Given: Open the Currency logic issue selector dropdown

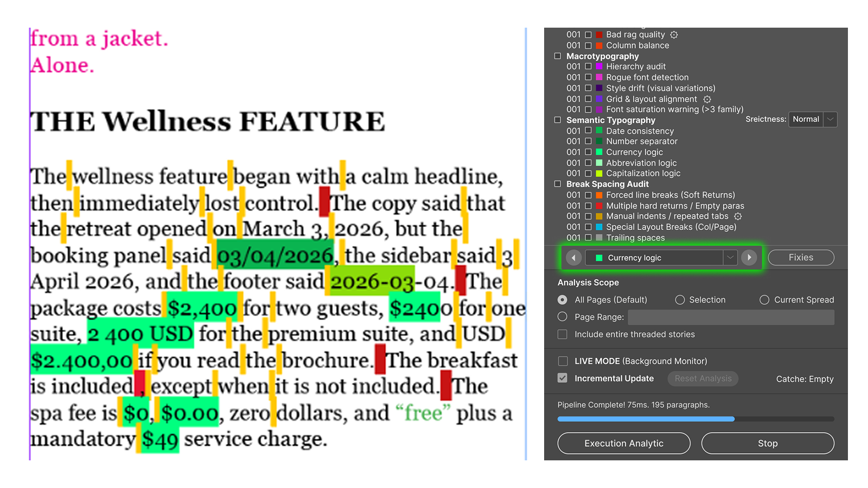Looking at the screenshot, I should [661, 258].
